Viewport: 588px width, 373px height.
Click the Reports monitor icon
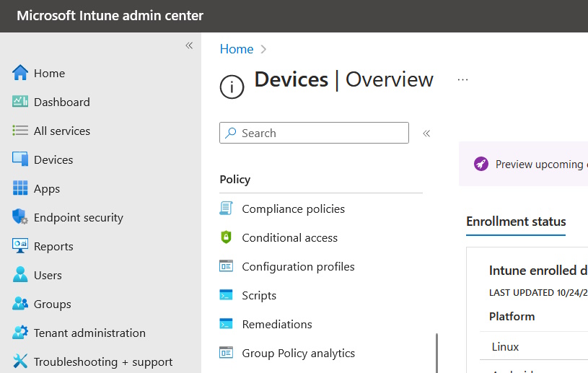[20, 245]
